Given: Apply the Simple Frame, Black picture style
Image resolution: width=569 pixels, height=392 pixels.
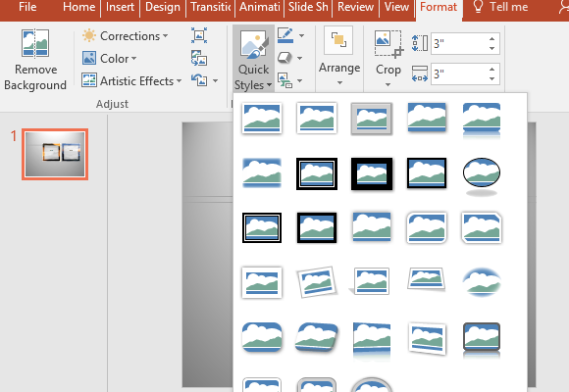Looking at the screenshot, I should [x=427, y=173].
